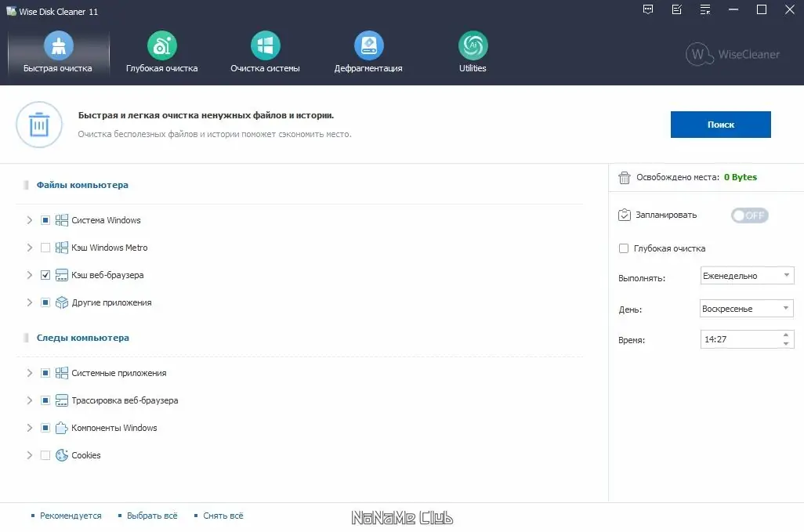Check the Глубокая очистка scheduling option
The width and height of the screenshot is (804, 532).
(624, 248)
